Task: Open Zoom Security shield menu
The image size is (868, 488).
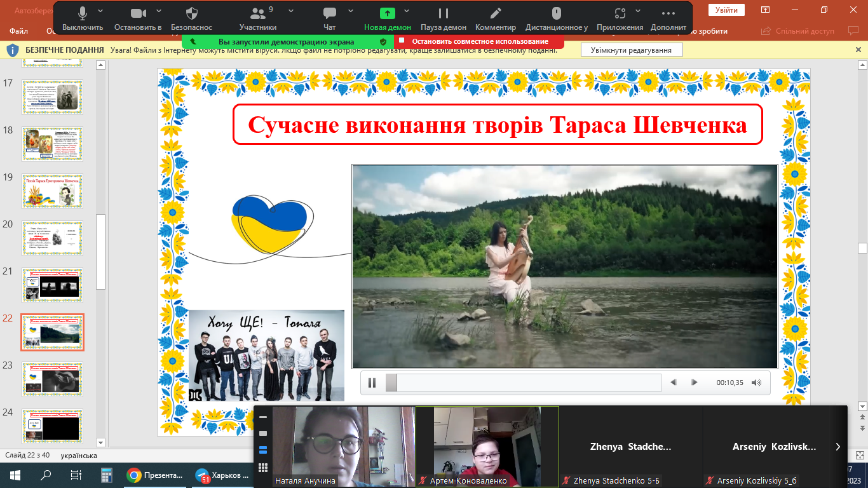Action: coord(192,18)
